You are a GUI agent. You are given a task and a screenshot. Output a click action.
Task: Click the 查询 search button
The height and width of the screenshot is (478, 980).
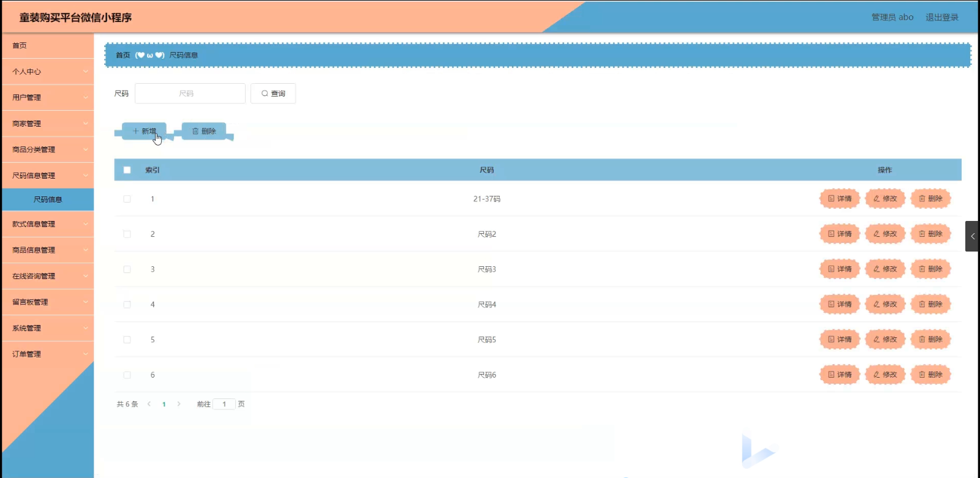click(x=273, y=94)
